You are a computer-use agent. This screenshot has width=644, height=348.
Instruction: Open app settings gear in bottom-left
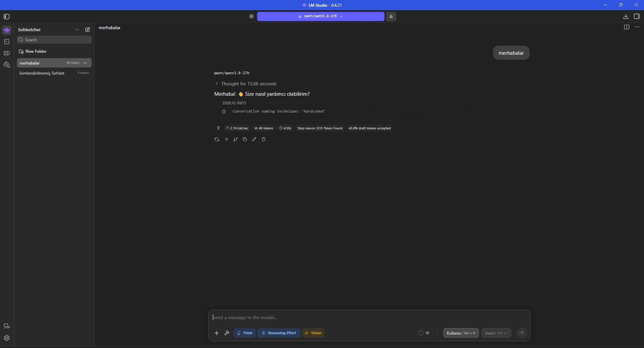pyautogui.click(x=7, y=338)
